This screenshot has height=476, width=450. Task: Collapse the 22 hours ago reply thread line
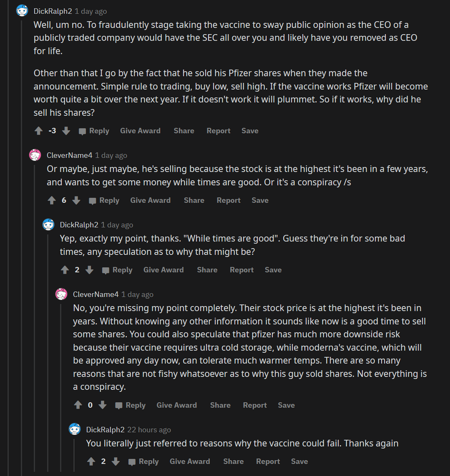(75, 455)
